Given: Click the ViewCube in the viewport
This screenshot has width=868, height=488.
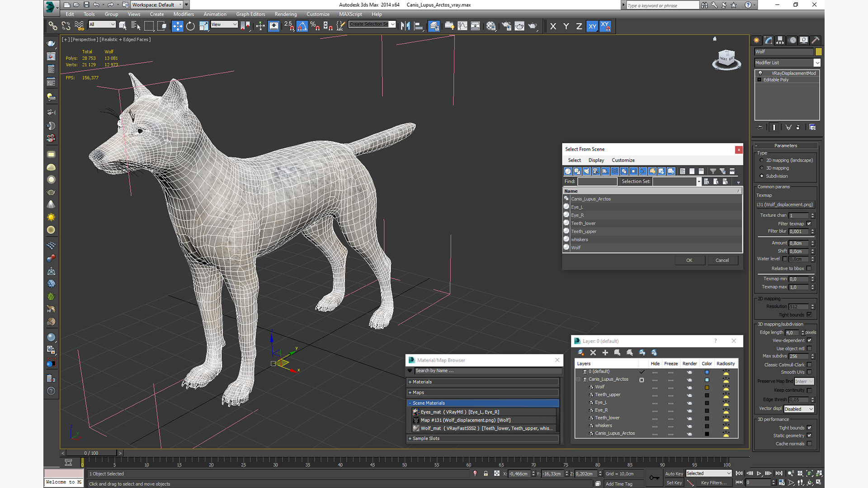Looking at the screenshot, I should 726,59.
